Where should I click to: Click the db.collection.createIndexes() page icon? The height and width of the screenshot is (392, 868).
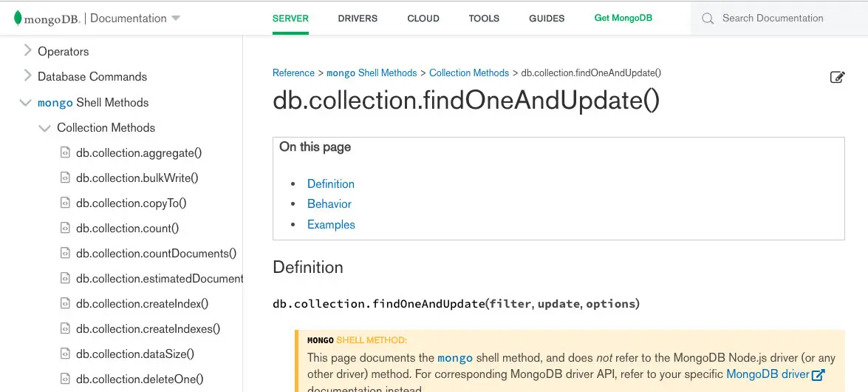click(65, 328)
